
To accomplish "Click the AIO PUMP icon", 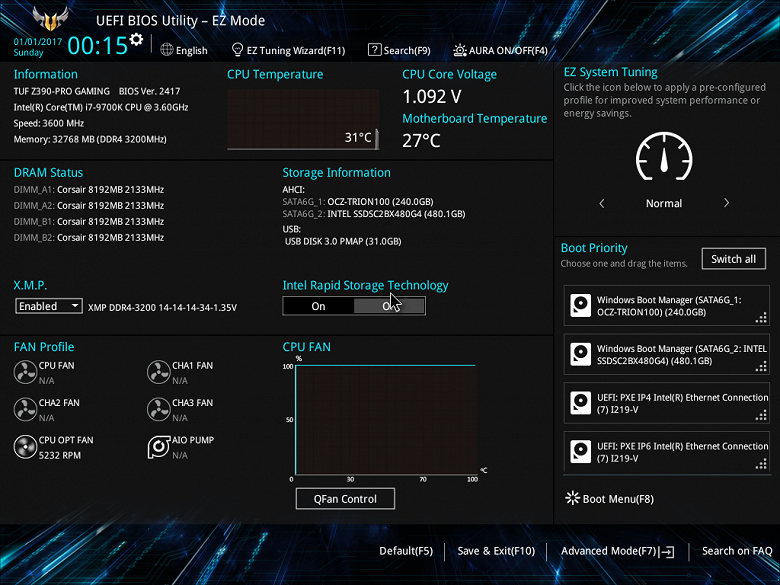I will 159,447.
